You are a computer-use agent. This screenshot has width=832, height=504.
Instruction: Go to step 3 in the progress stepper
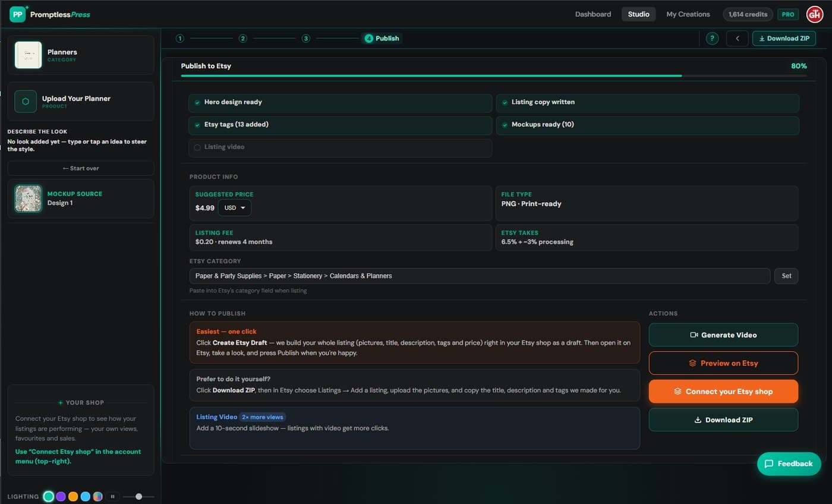(x=306, y=39)
